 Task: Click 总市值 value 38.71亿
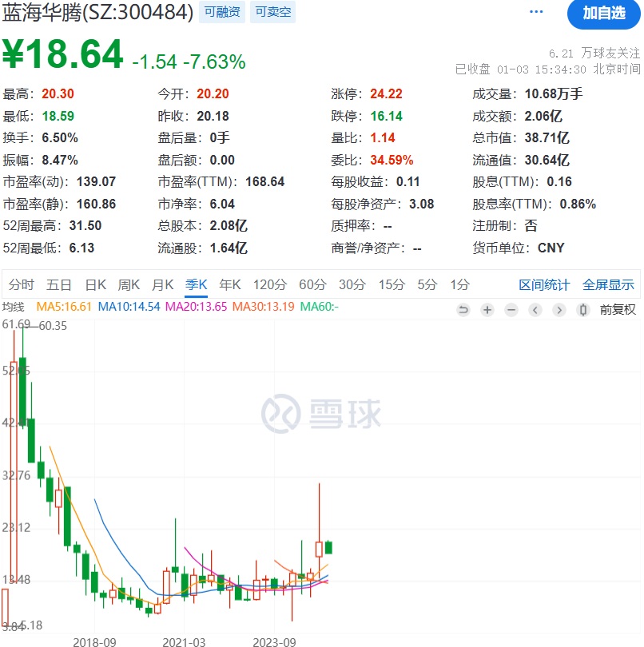[547, 138]
